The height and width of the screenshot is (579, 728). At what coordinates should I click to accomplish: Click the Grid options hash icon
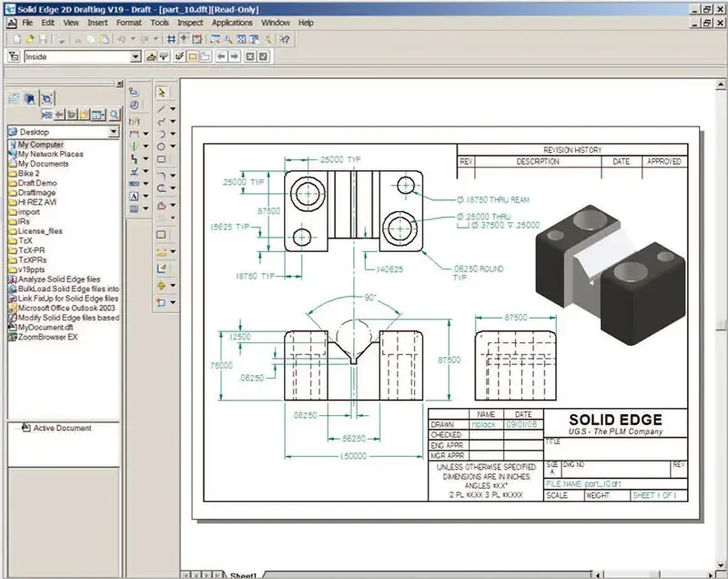click(171, 39)
